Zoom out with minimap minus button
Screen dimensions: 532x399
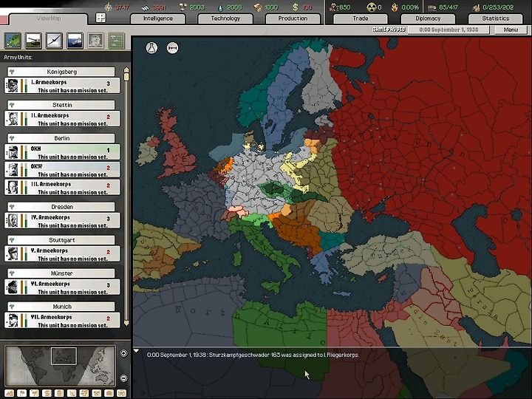pyautogui.click(x=124, y=378)
